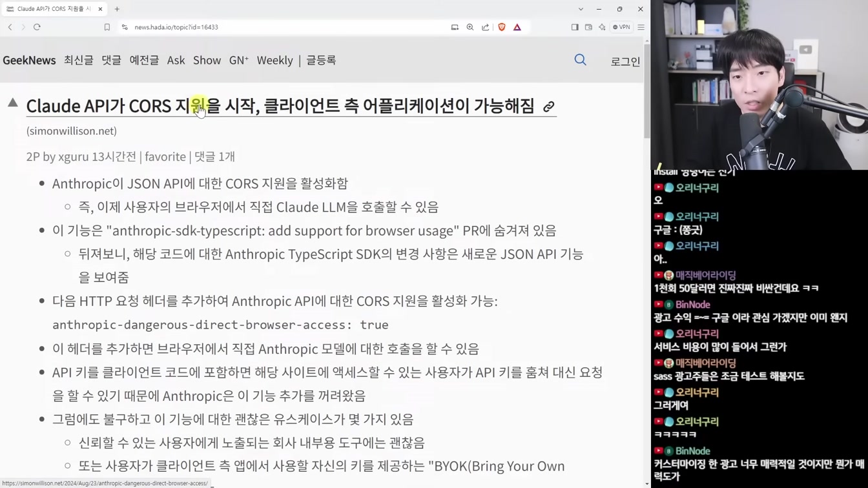Open the 예전글 menu
This screenshot has height=488, width=868.
[144, 60]
